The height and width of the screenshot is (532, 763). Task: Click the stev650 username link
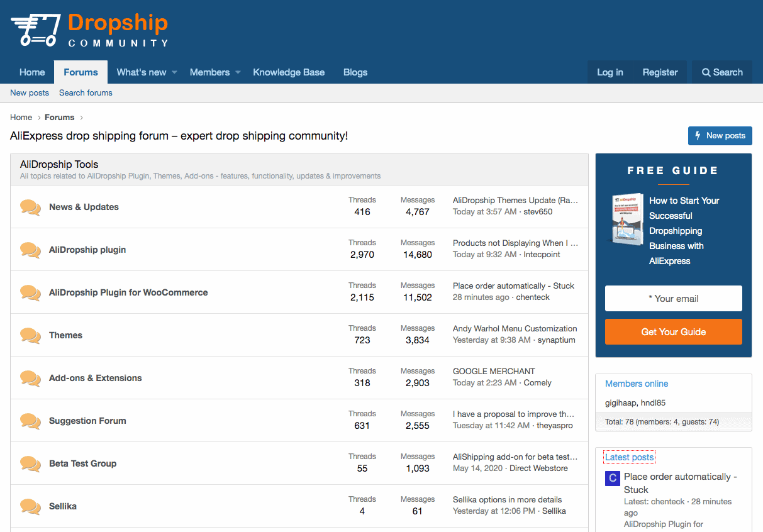[x=538, y=212]
